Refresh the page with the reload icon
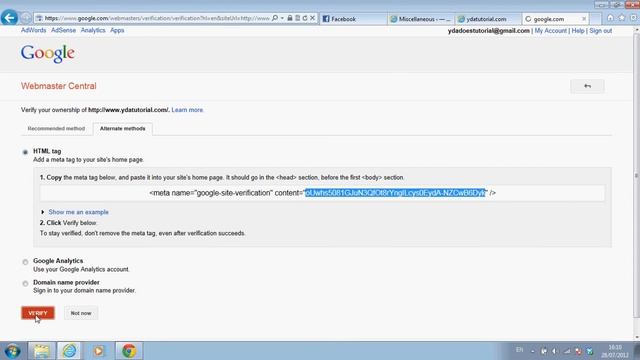The image size is (640, 360). [305, 18]
